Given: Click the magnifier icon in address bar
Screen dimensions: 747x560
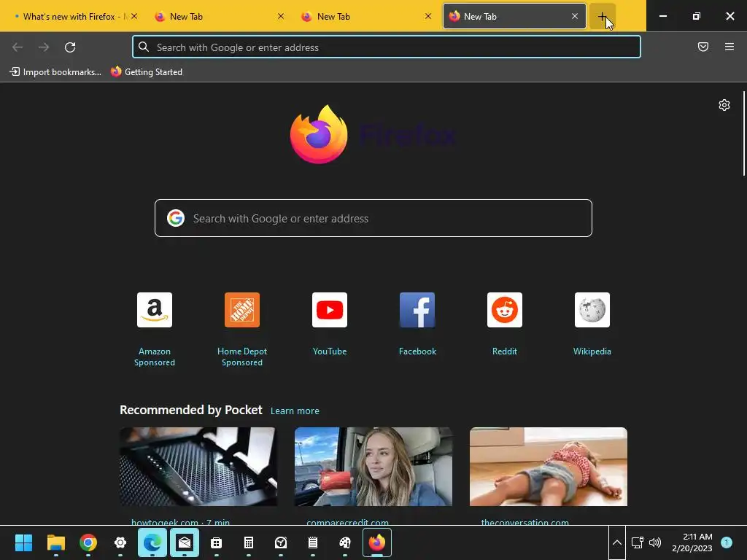Looking at the screenshot, I should click(144, 47).
